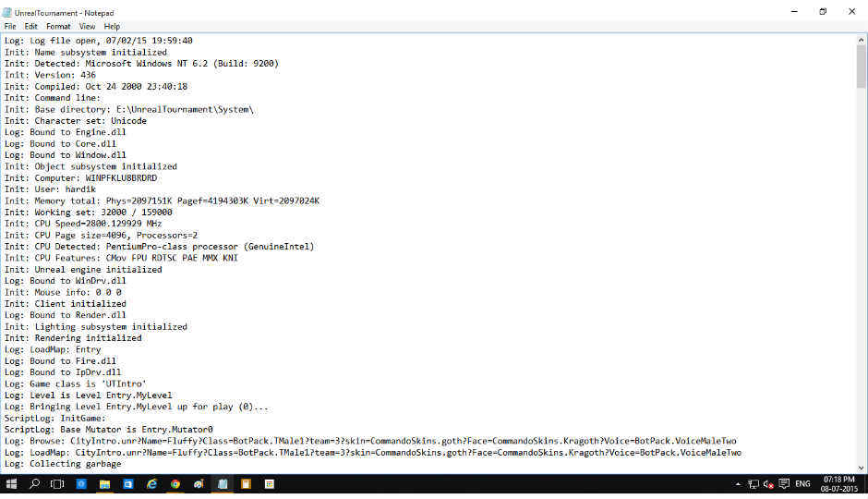Show hidden system tray icons
868x499 pixels.
738,484
